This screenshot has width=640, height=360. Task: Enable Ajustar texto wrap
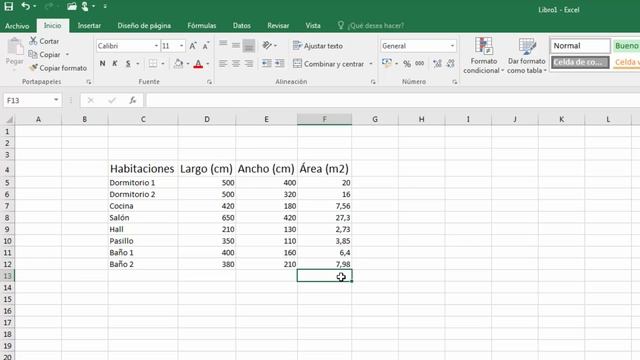click(318, 46)
